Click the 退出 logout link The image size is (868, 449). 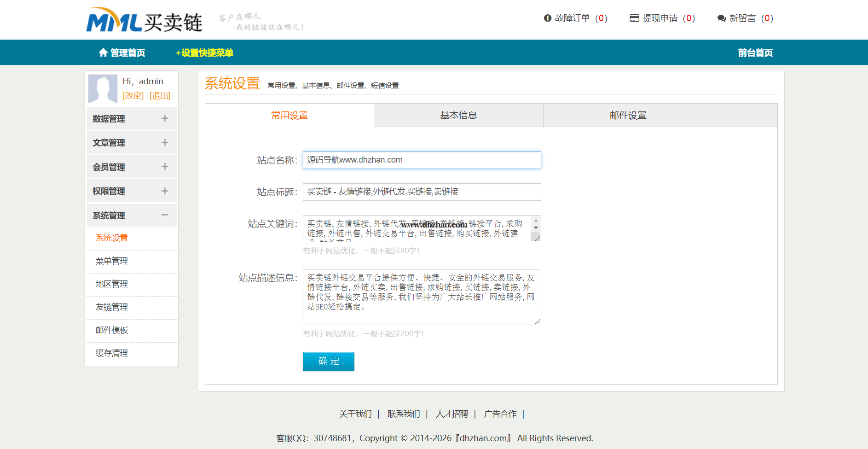tap(160, 96)
